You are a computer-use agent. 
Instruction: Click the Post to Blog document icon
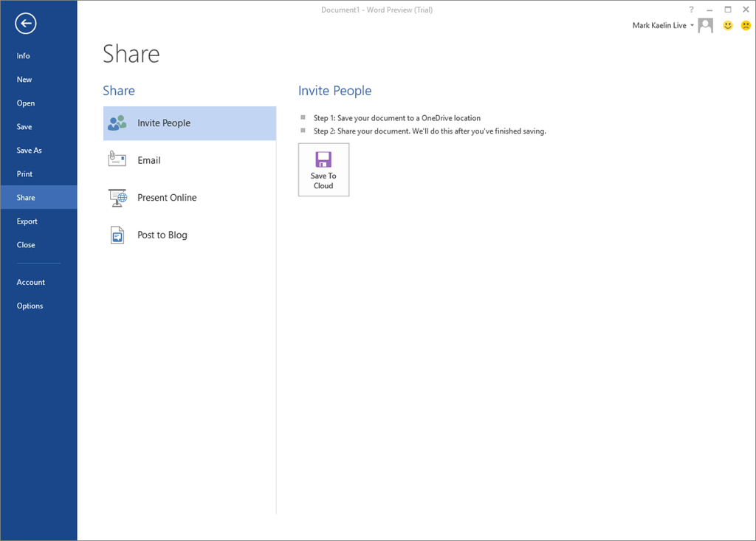[x=117, y=235]
